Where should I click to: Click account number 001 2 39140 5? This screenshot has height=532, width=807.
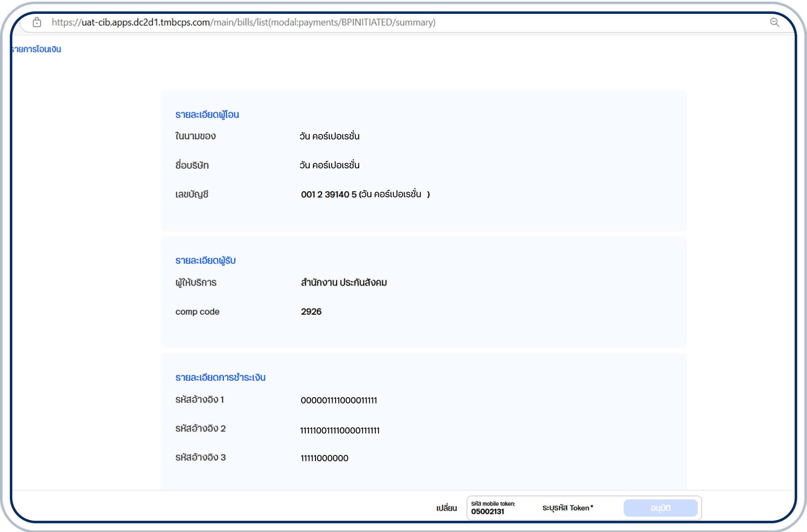pyautogui.click(x=329, y=194)
